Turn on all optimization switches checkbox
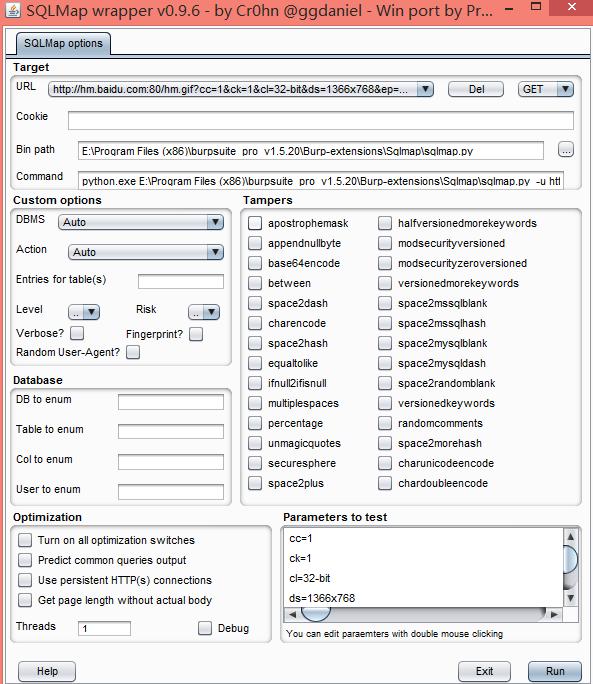This screenshot has width=593, height=684. pos(25,540)
